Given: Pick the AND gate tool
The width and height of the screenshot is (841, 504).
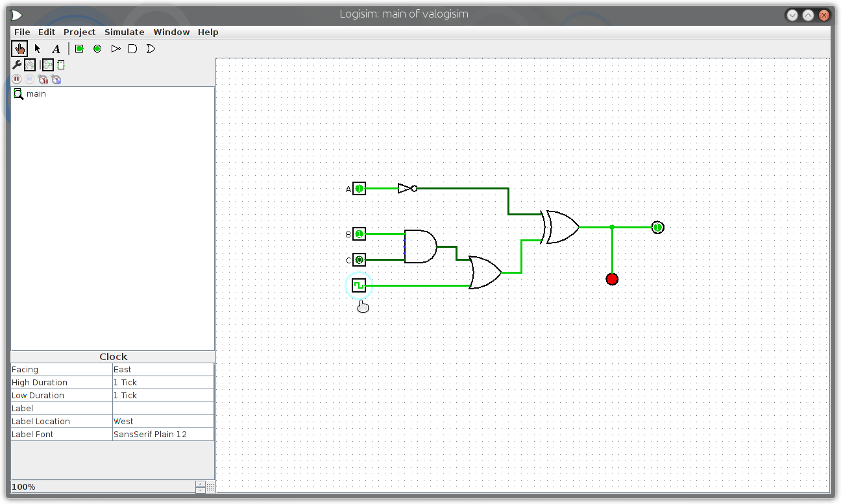Looking at the screenshot, I should click(133, 49).
